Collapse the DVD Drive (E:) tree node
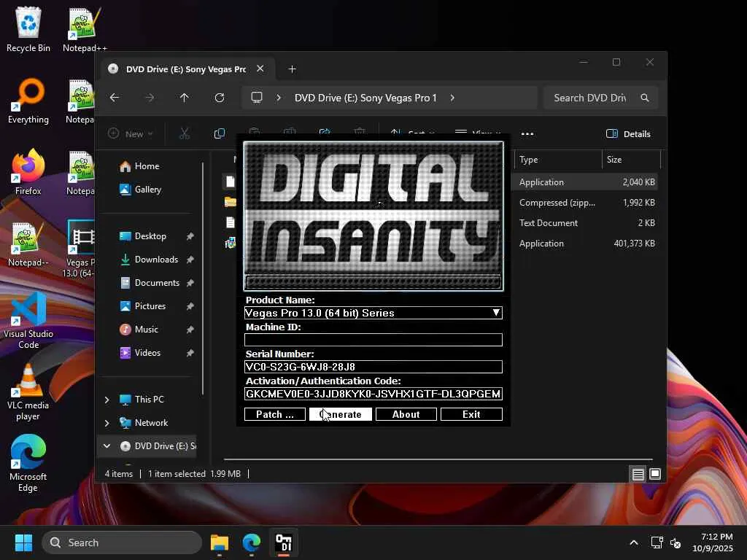The image size is (747, 560). tap(107, 446)
